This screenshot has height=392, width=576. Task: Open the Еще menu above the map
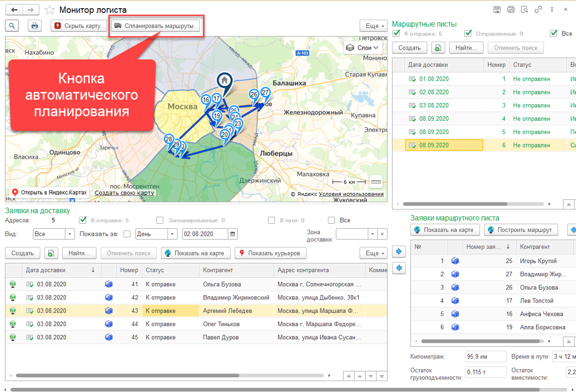(x=373, y=26)
